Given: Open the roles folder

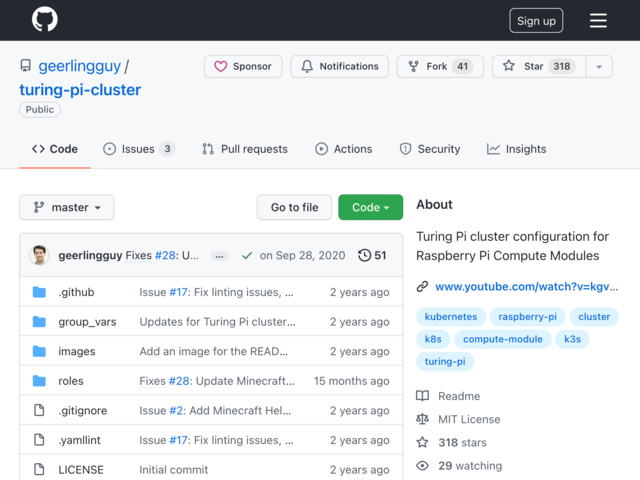Looking at the screenshot, I should [x=71, y=381].
